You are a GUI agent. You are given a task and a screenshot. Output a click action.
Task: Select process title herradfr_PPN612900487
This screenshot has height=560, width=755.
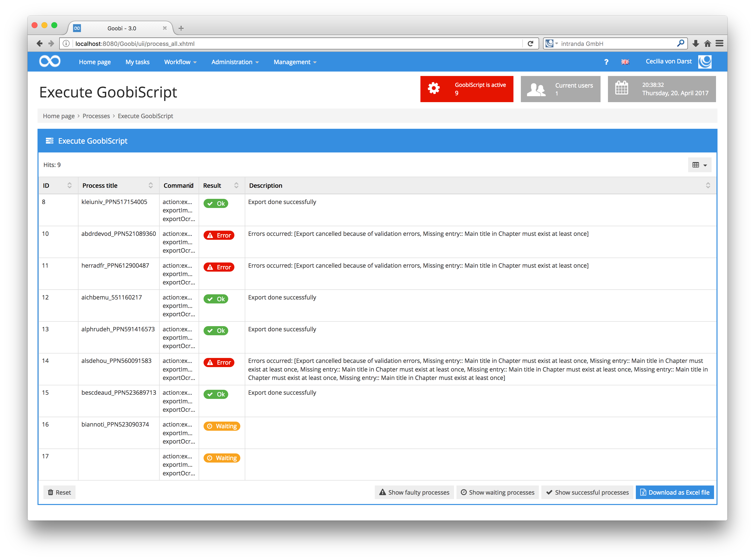(x=115, y=265)
